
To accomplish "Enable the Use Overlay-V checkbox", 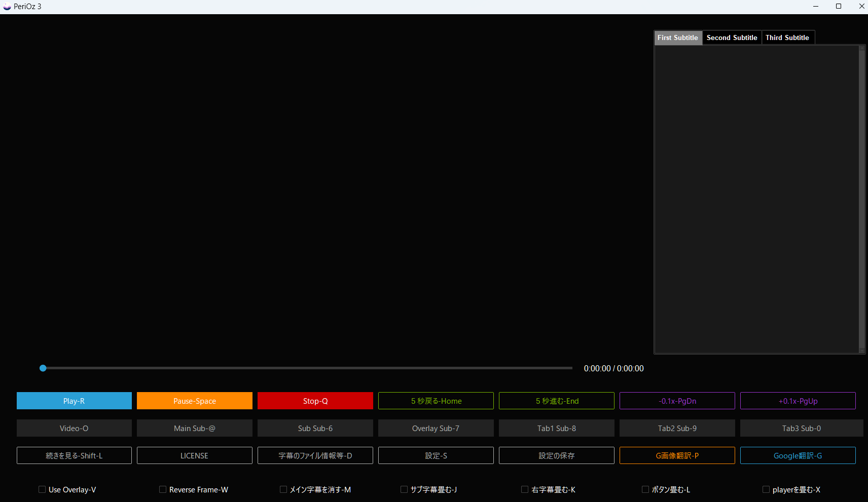I will 42,489.
